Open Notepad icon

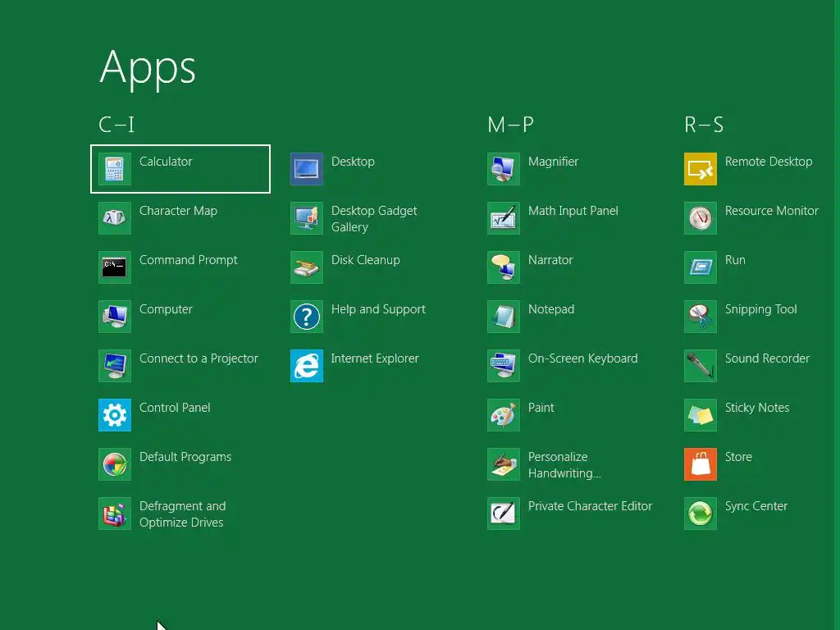pos(504,317)
